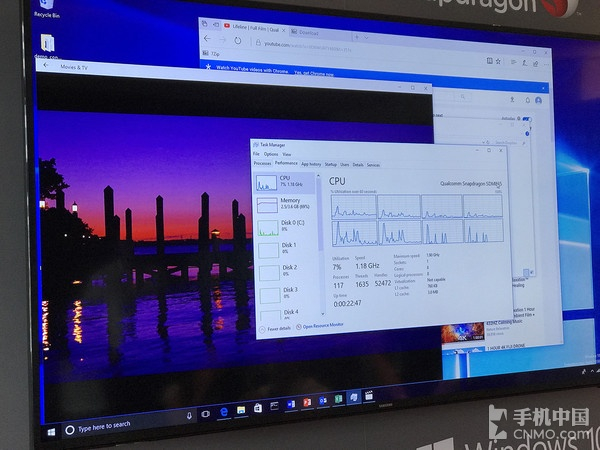Open Microsoft Store from the taskbar
Image resolution: width=600 pixels, height=450 pixels.
click(x=258, y=408)
